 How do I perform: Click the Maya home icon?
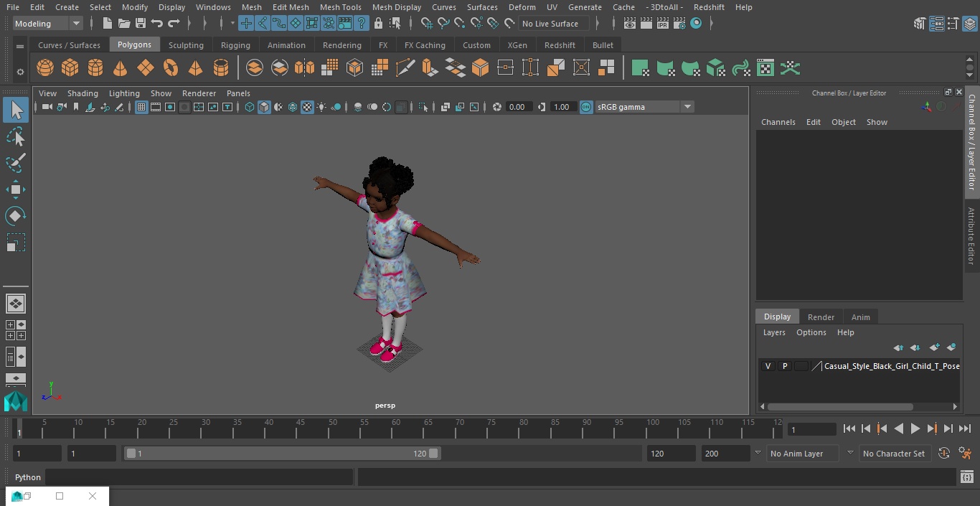tap(16, 401)
